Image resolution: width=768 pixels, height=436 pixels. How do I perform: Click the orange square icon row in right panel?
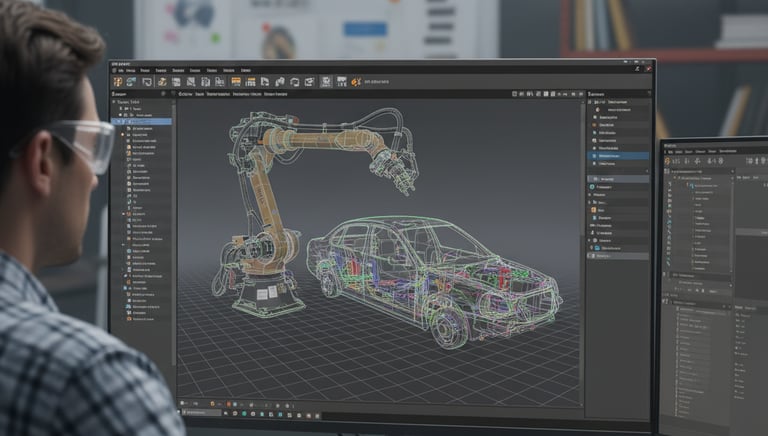click(618, 210)
